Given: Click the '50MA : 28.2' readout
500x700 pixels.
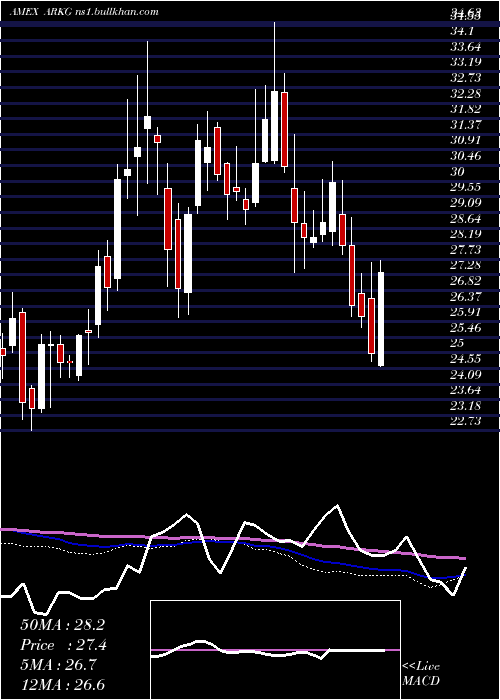Looking at the screenshot, I should [x=62, y=625].
